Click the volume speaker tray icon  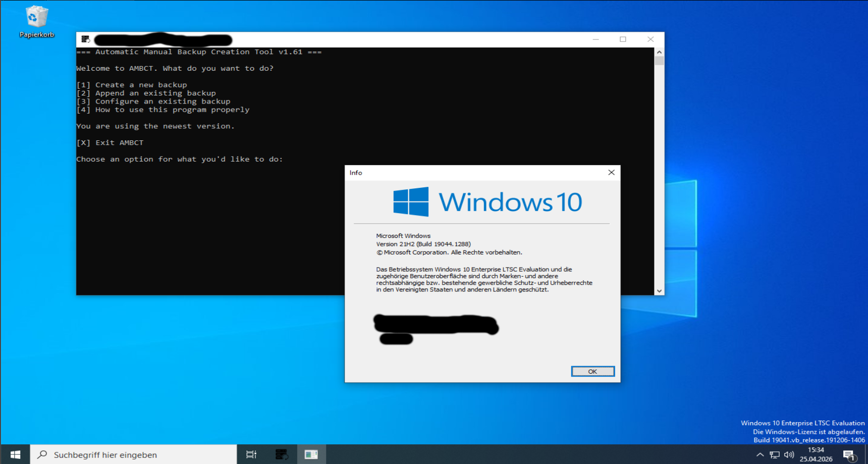pos(789,455)
